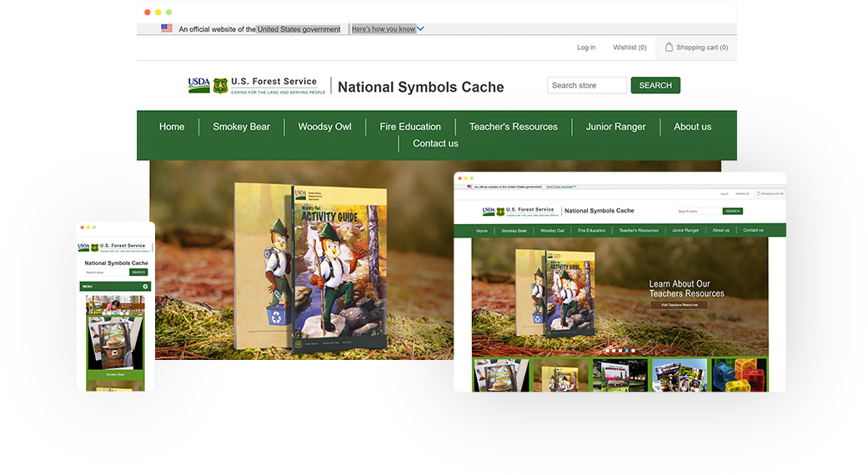Open the Smokey Bear posters thumbnail in the tablet window
The width and height of the screenshot is (868, 475).
pyautogui.click(x=501, y=375)
